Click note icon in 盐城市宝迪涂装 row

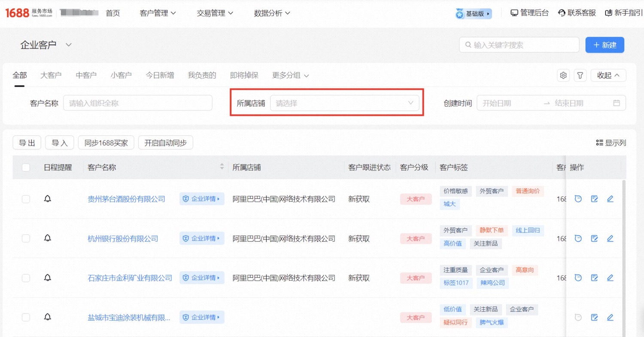(594, 317)
